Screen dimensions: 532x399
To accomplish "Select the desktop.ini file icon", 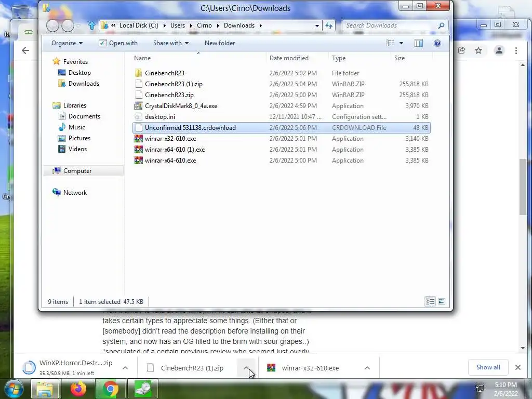I will (138, 117).
